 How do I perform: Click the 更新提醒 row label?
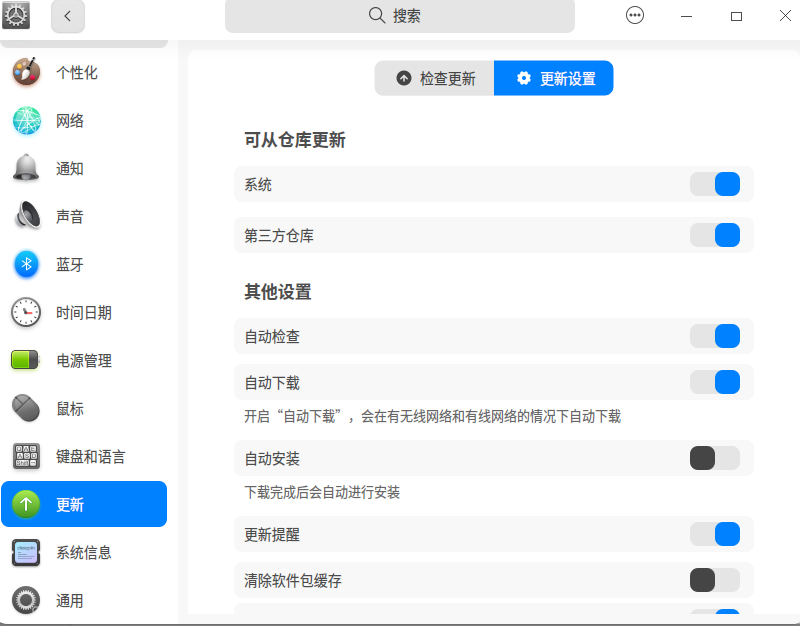pyautogui.click(x=272, y=535)
